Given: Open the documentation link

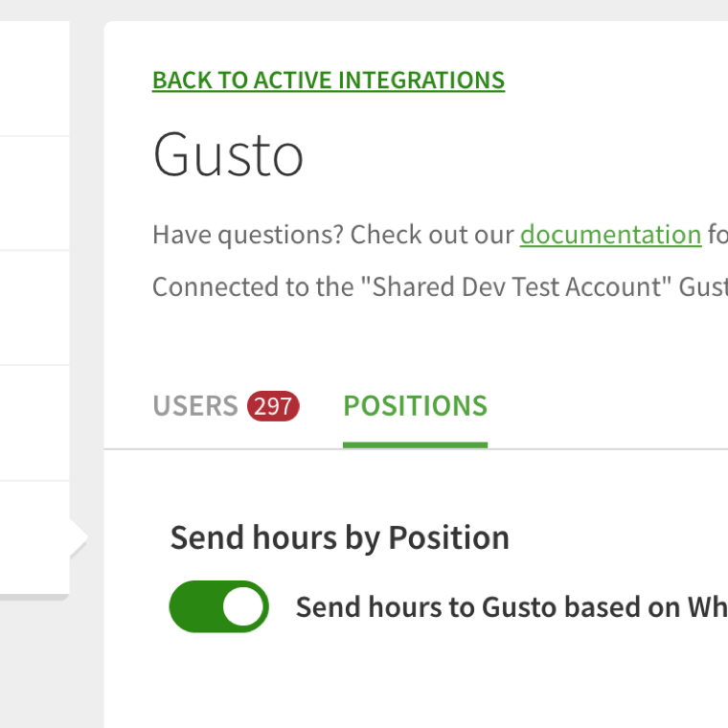Looking at the screenshot, I should click(610, 235).
